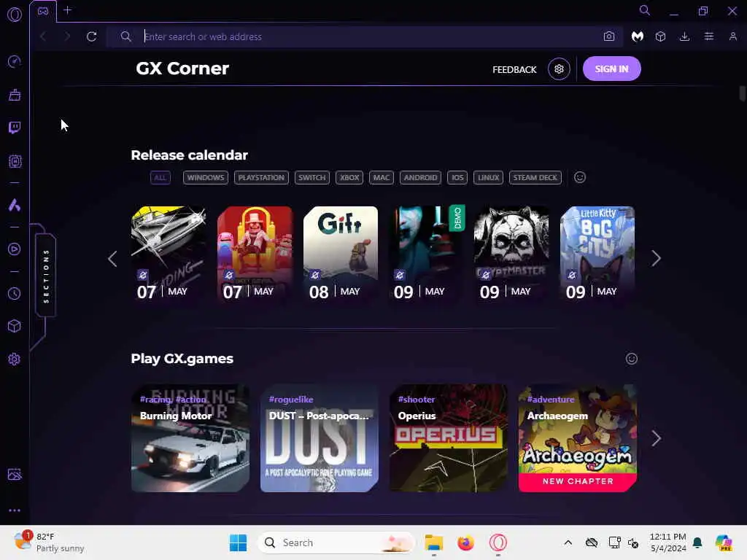Toggle the WINDOWS platform filter

[x=205, y=178]
